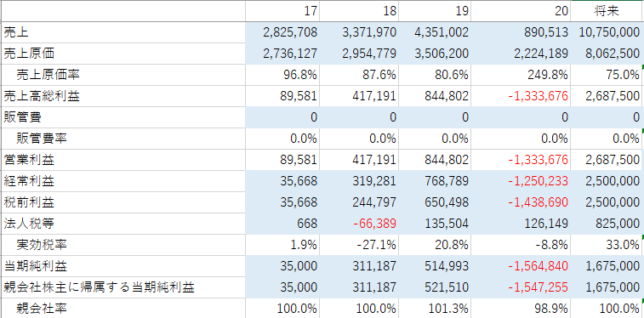Click the effective tax rate "20.8%"

(434, 245)
